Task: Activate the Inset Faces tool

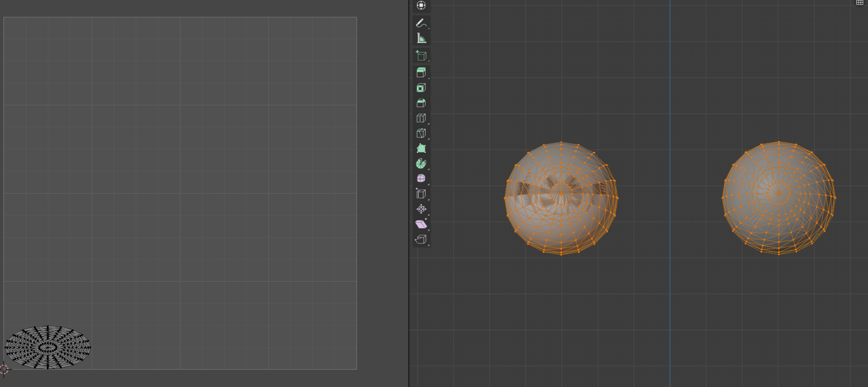Action: click(421, 88)
